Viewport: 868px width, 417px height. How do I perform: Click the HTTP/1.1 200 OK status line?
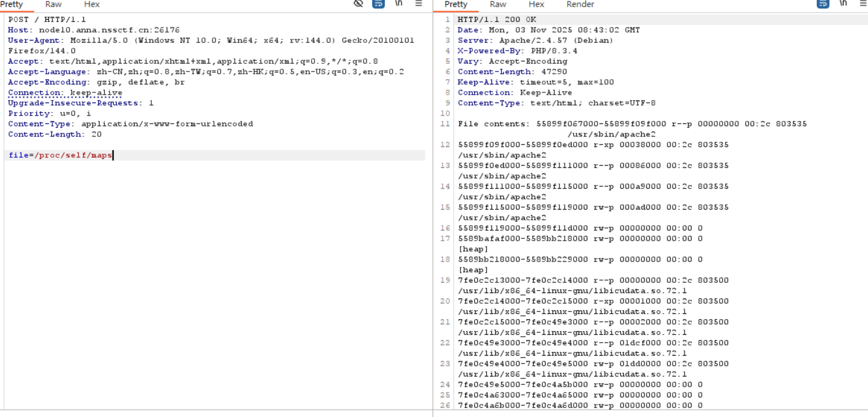click(x=497, y=20)
